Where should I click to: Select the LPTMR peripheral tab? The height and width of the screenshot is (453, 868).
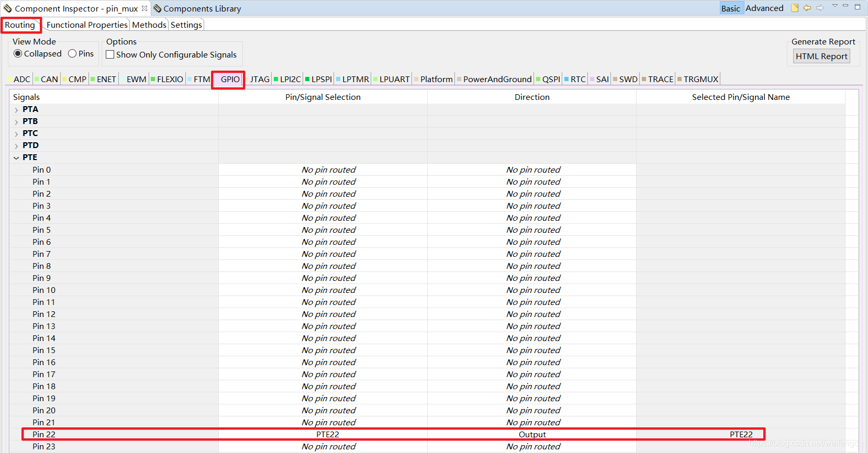pyautogui.click(x=352, y=79)
